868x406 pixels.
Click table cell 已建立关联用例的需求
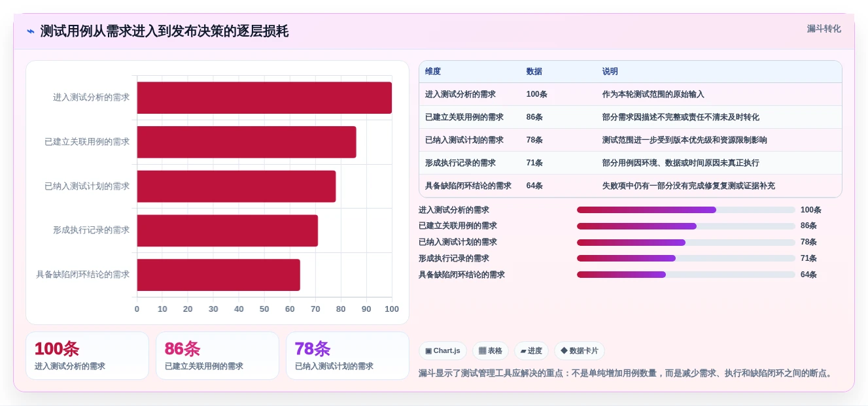pos(464,117)
